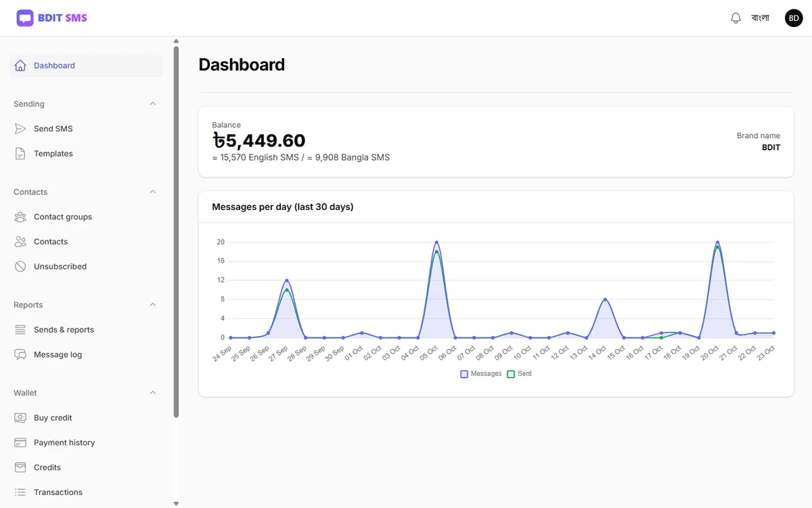Click the Message log chat icon
812x508 pixels.
click(20, 355)
